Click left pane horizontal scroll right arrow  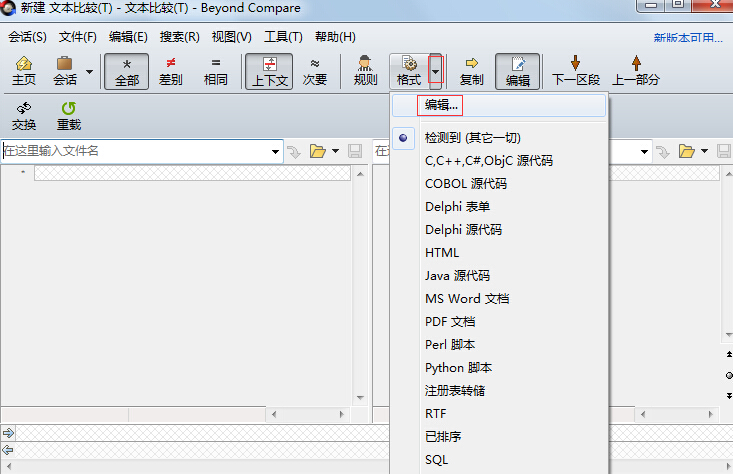pos(342,414)
